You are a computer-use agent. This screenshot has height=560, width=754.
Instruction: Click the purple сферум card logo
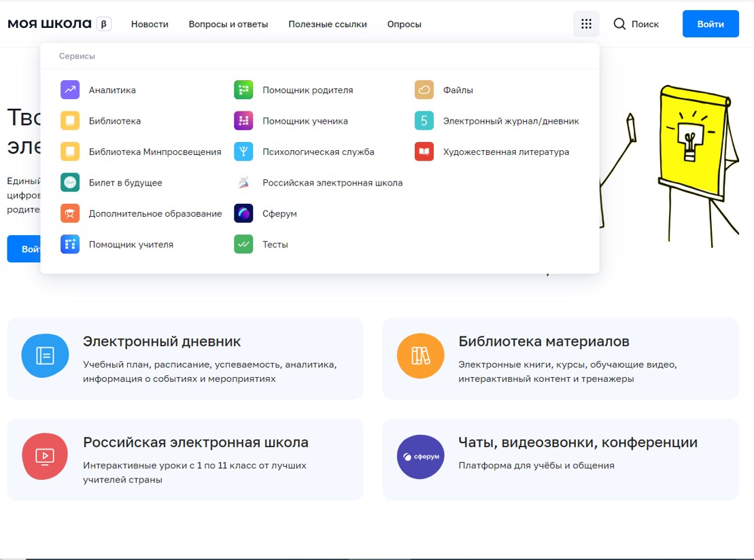[x=420, y=457]
